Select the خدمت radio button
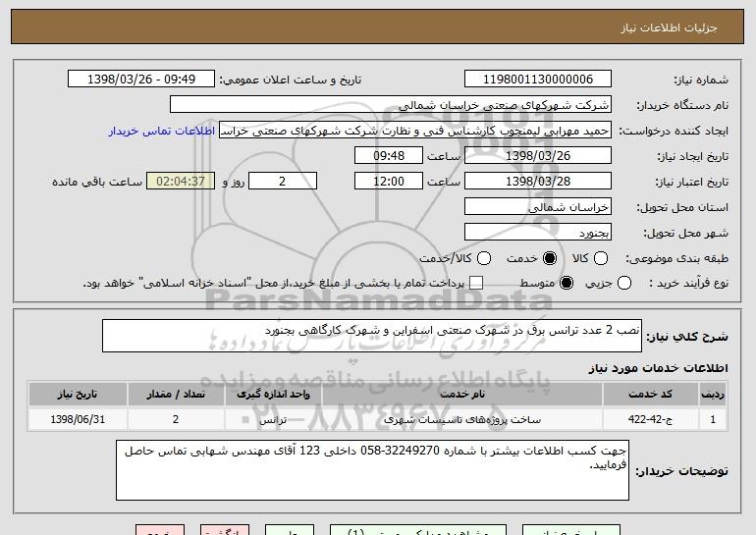The height and width of the screenshot is (535, 756). (549, 258)
